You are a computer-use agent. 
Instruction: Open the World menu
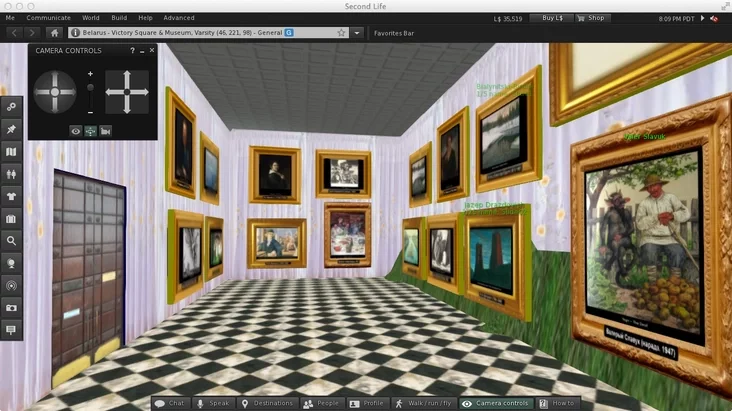tap(91, 18)
